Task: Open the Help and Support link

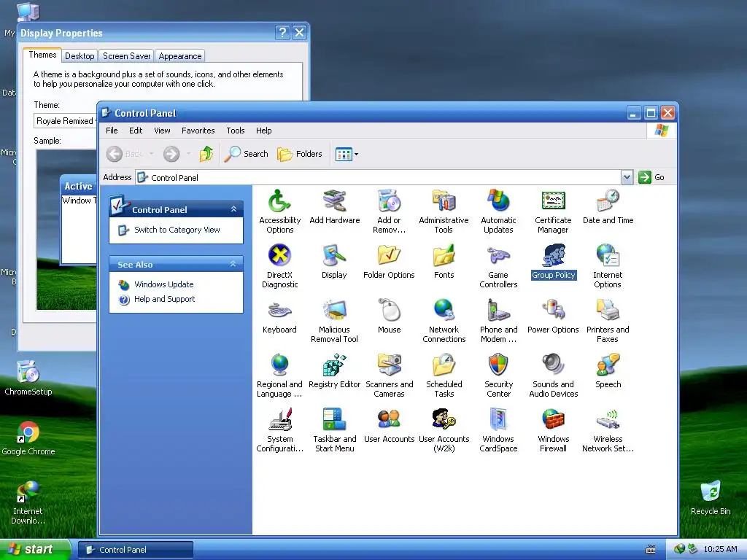Action: 164,299
